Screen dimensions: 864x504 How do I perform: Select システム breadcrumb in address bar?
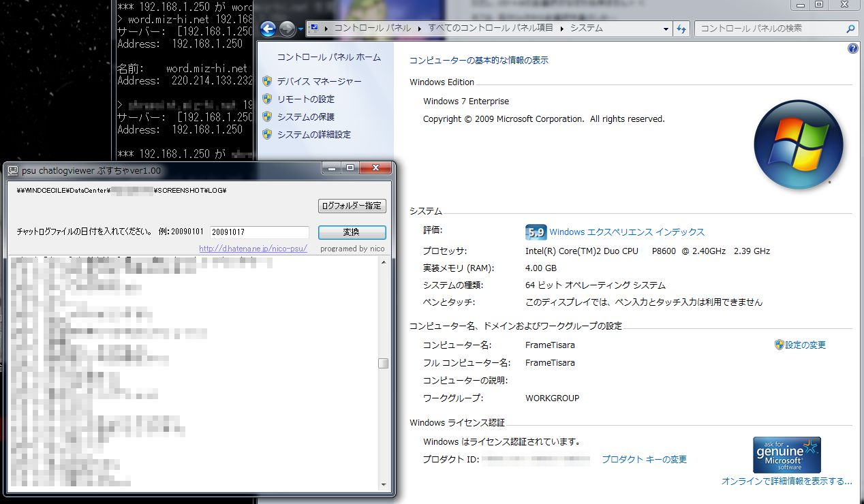[587, 29]
